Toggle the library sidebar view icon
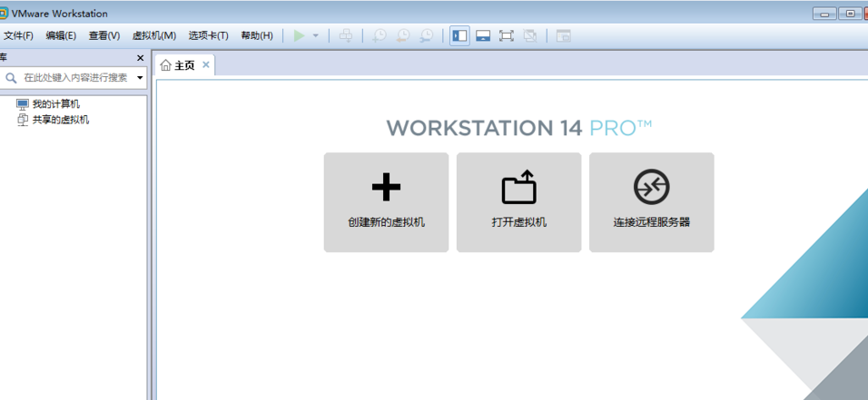This screenshot has width=868, height=400. (x=459, y=36)
